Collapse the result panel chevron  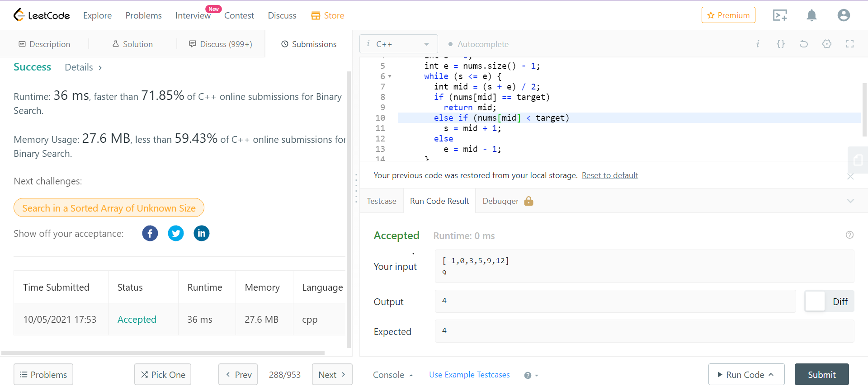[x=850, y=201]
